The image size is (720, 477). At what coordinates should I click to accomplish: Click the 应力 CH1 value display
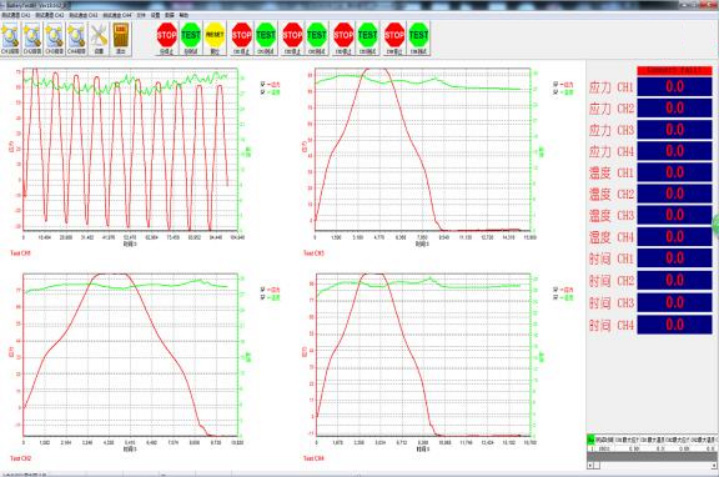[674, 87]
